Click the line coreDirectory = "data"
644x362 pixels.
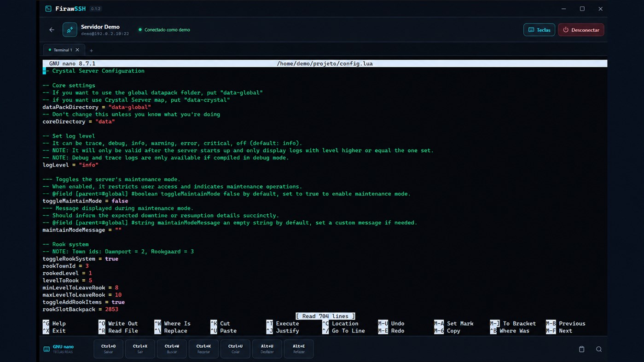(x=79, y=121)
